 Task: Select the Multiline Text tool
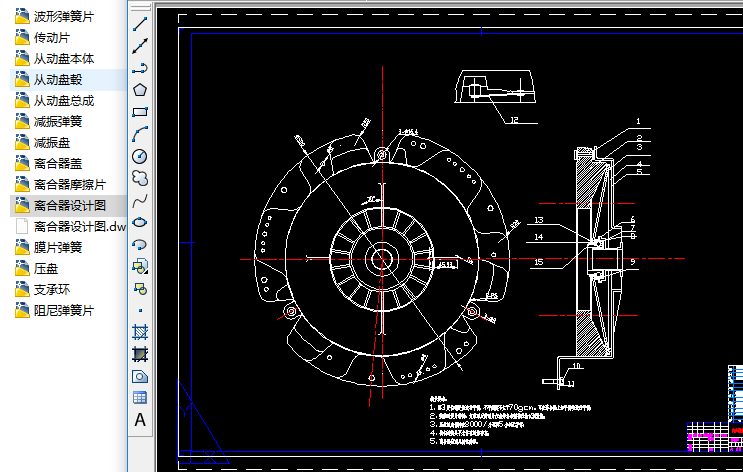click(140, 420)
